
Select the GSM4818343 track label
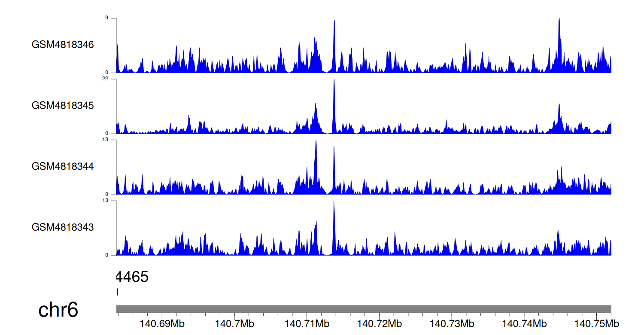(x=63, y=227)
